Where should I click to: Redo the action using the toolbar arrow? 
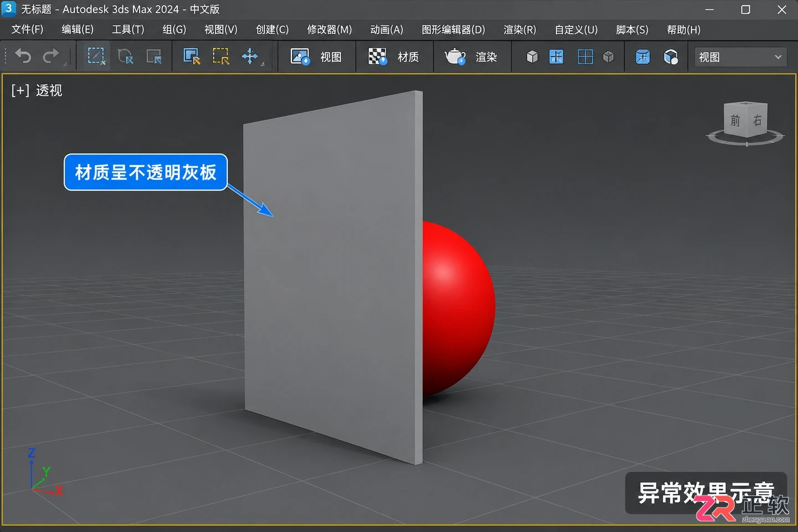[51, 56]
